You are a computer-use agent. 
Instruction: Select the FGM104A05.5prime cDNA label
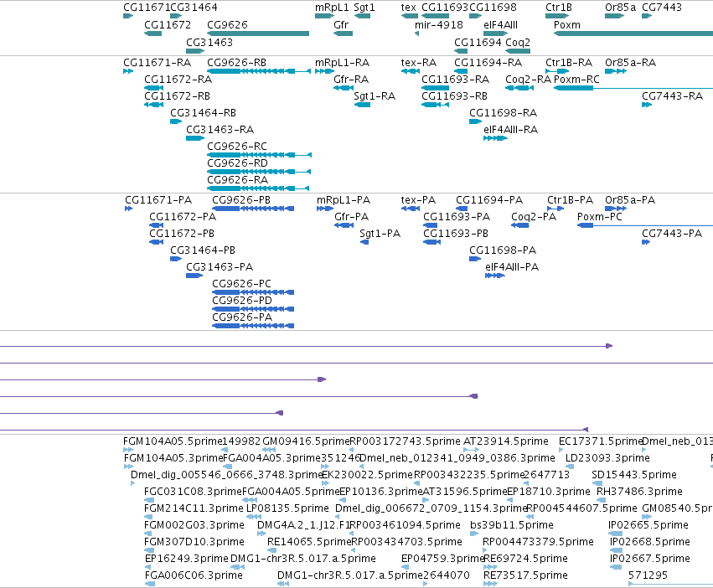[x=173, y=441]
